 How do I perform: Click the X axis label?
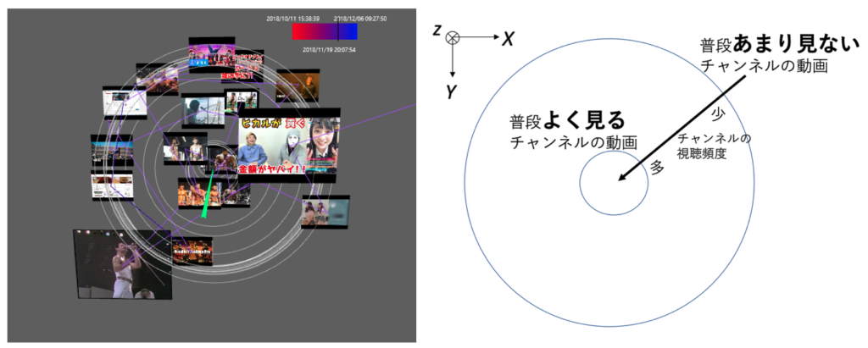coord(508,38)
